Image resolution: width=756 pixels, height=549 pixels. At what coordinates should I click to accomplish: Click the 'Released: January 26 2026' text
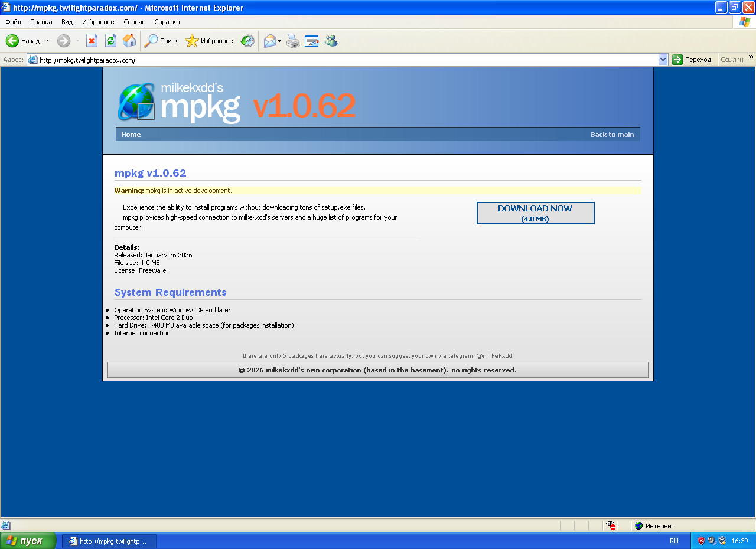153,255
